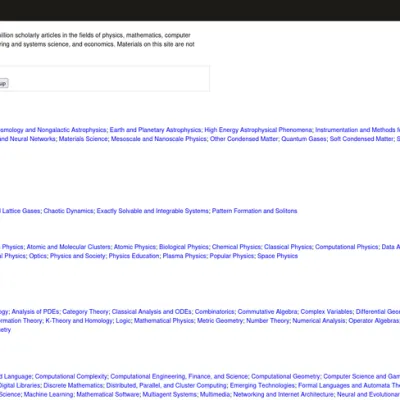Open Classical Physics link
Viewport: 400px width, 400px height.
288,247
